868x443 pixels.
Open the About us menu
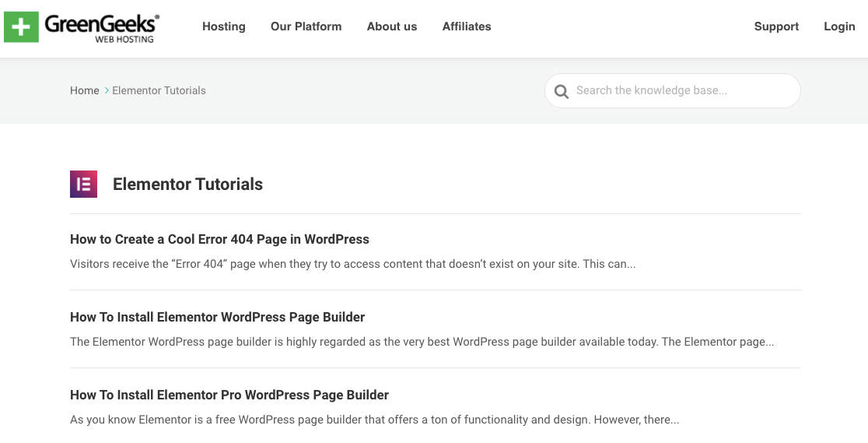pyautogui.click(x=392, y=26)
